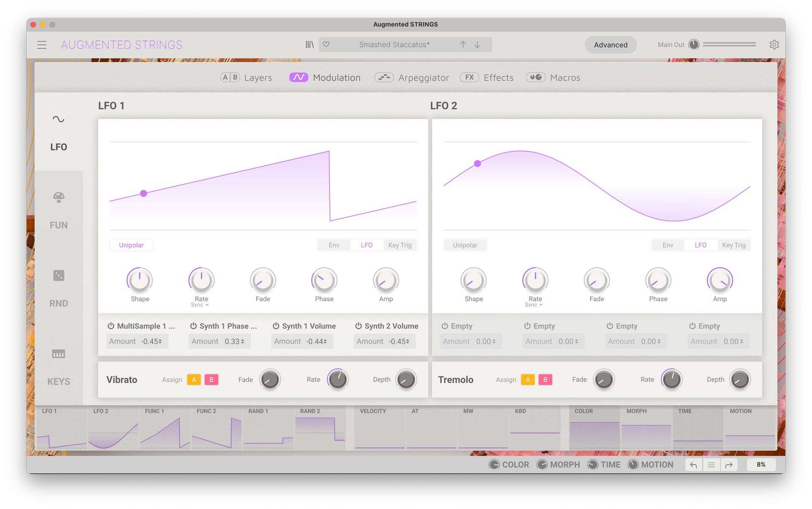812x509 pixels.
Task: Toggle LFO 2 Unipolar mode
Action: [465, 245]
